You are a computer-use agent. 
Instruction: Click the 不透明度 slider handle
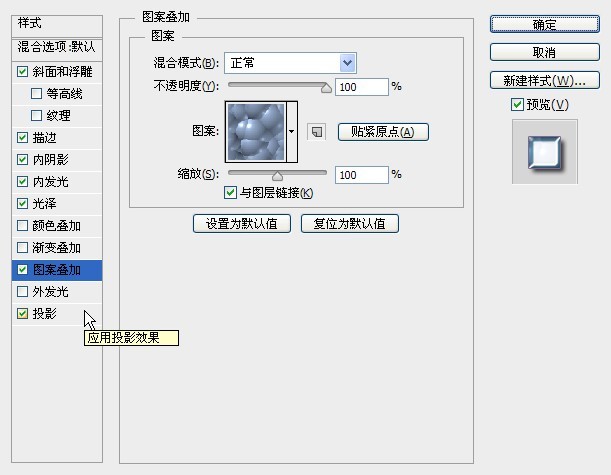(x=325, y=88)
